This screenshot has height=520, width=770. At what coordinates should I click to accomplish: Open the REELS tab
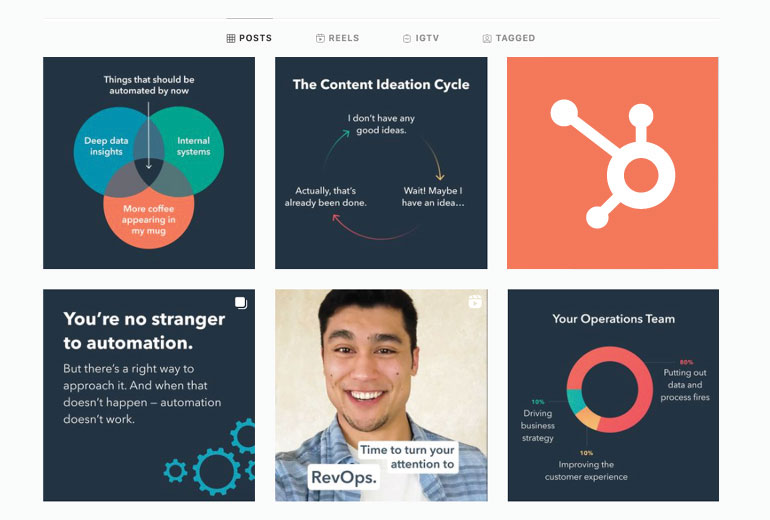[x=343, y=38]
